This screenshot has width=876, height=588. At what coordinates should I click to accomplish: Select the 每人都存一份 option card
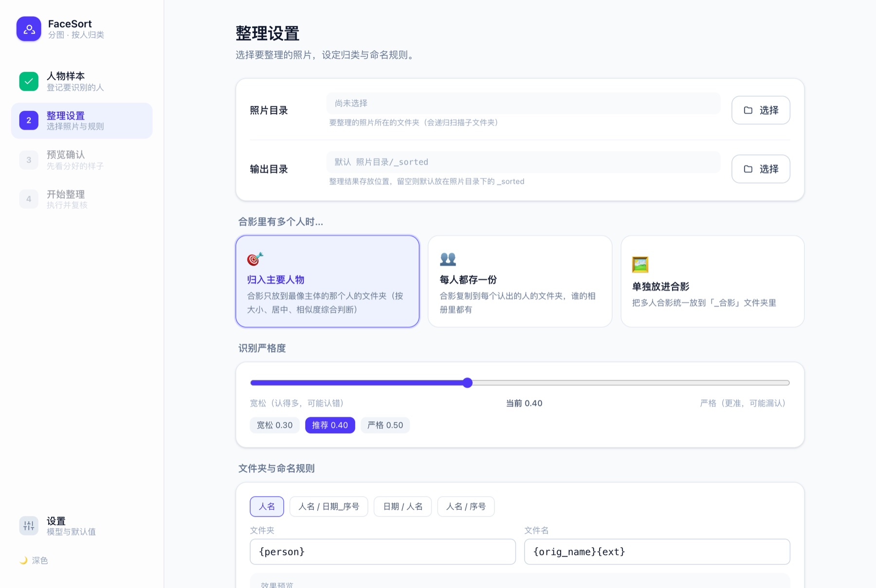point(520,282)
